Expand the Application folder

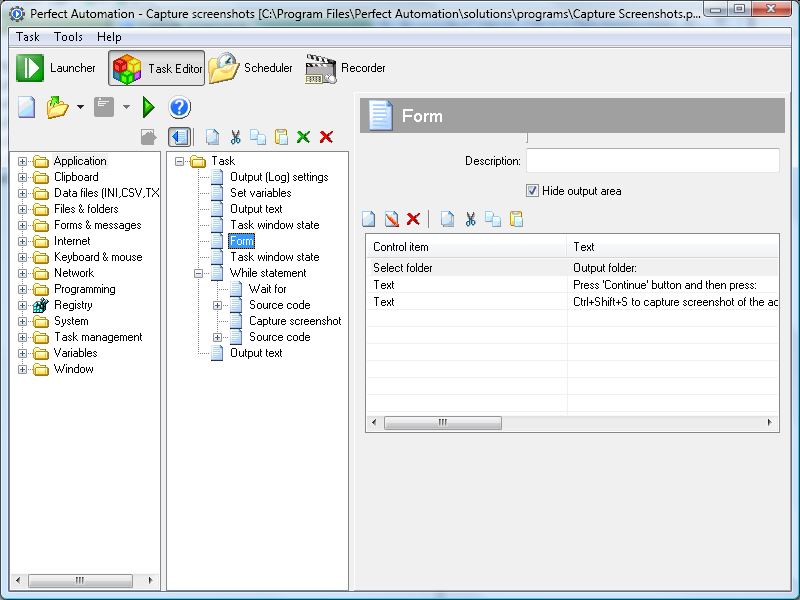(22, 162)
